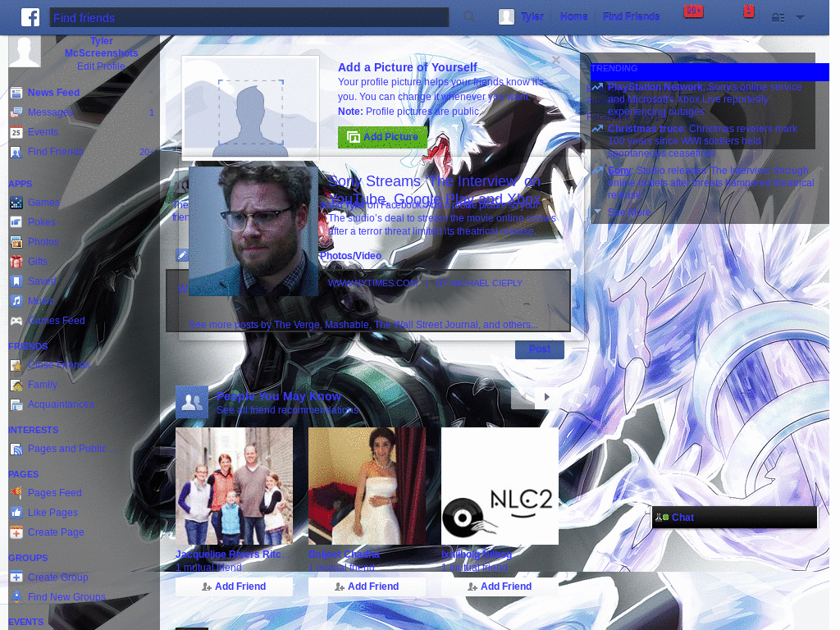This screenshot has height=630, width=840.
Task: Open Tyler McScreenshots profile name link
Action: (x=101, y=47)
